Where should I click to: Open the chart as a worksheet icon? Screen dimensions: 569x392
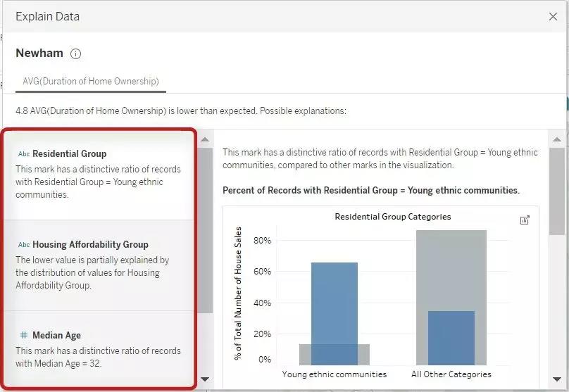point(525,220)
